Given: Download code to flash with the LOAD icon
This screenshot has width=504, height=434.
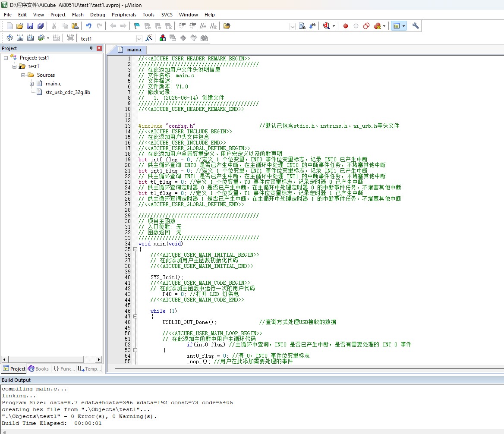Looking at the screenshot, I should 70,38.
